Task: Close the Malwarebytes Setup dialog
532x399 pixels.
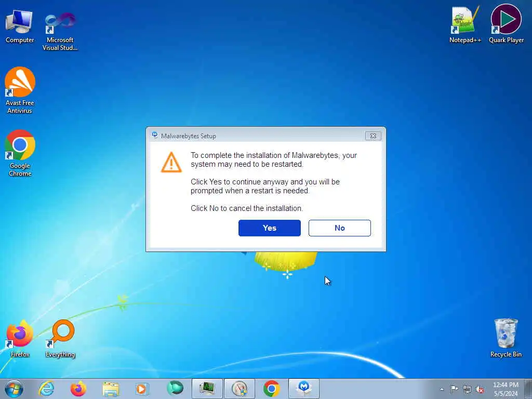Action: pyautogui.click(x=373, y=136)
